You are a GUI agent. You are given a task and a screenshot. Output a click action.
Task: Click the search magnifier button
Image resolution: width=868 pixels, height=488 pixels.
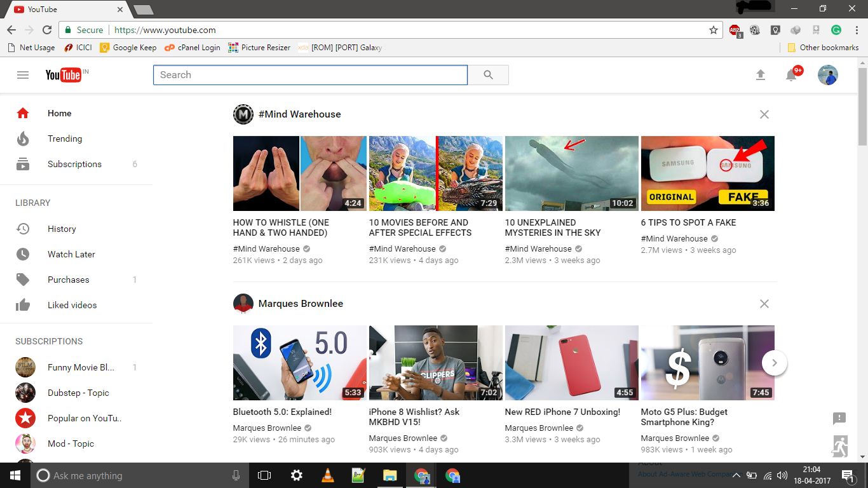[x=488, y=75]
